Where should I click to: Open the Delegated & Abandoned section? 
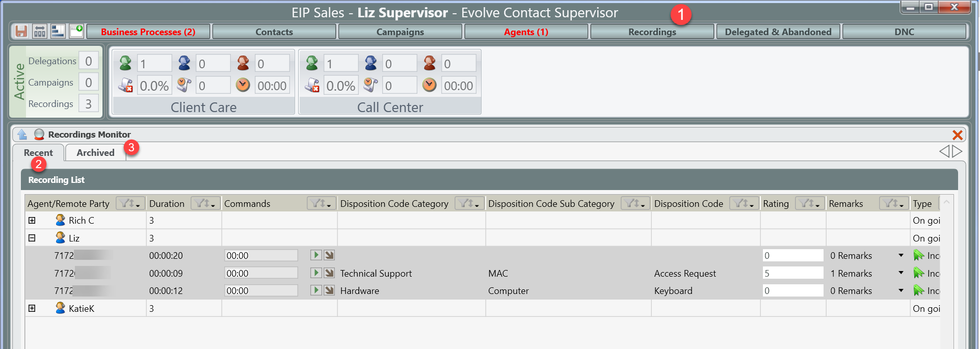[x=778, y=32]
